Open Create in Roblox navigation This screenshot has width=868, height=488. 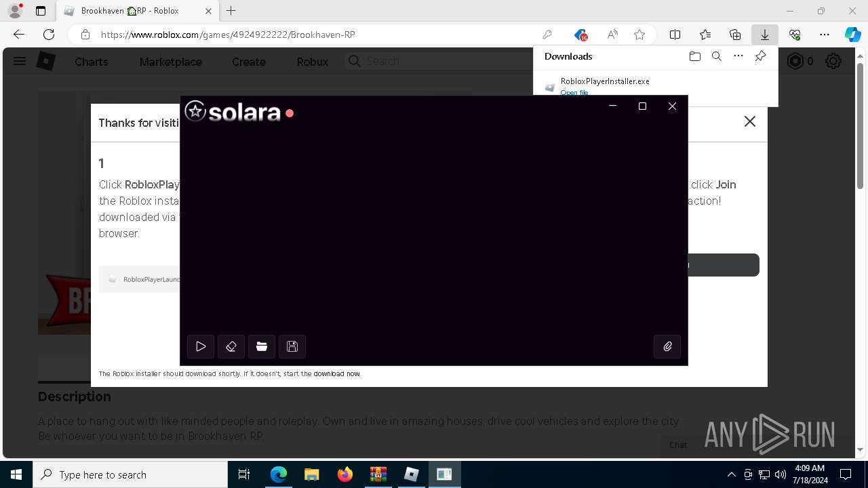(x=249, y=62)
